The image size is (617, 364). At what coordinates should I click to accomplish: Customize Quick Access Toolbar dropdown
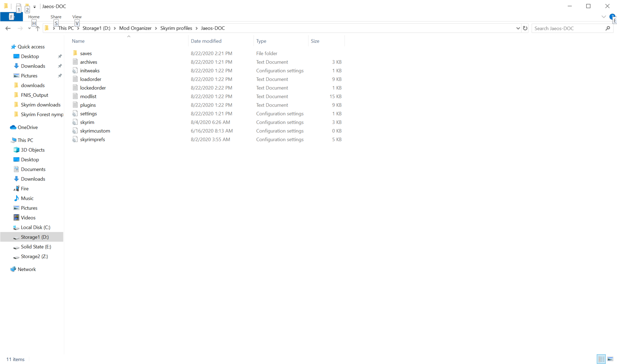[x=34, y=6]
